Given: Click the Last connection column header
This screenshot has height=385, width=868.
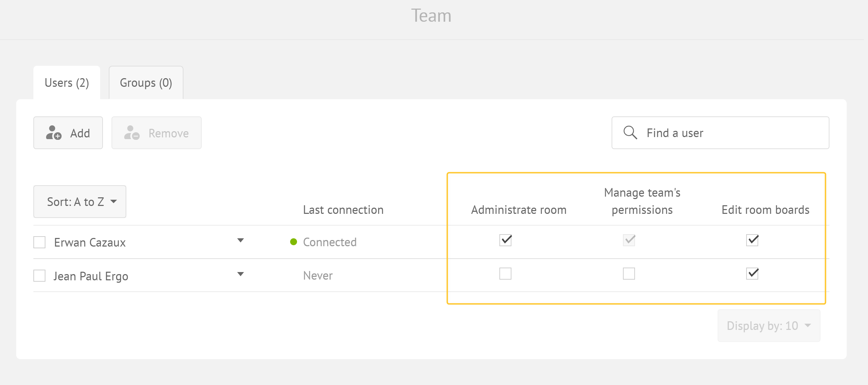Looking at the screenshot, I should (x=343, y=210).
